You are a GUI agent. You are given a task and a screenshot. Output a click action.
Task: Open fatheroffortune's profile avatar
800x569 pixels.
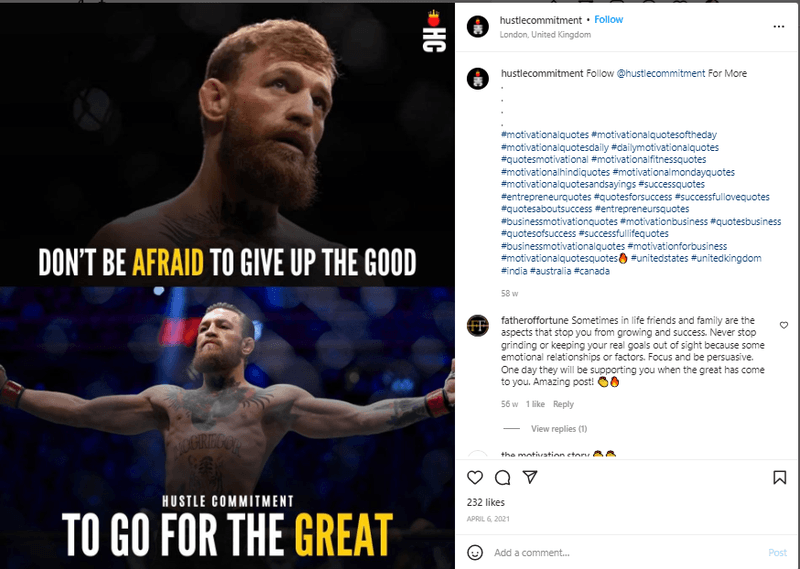478,326
